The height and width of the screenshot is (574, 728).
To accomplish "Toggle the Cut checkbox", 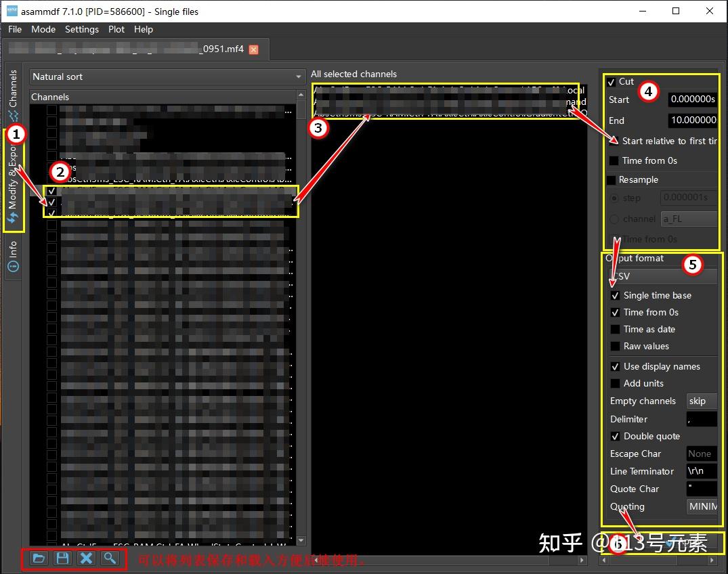I will click(612, 82).
